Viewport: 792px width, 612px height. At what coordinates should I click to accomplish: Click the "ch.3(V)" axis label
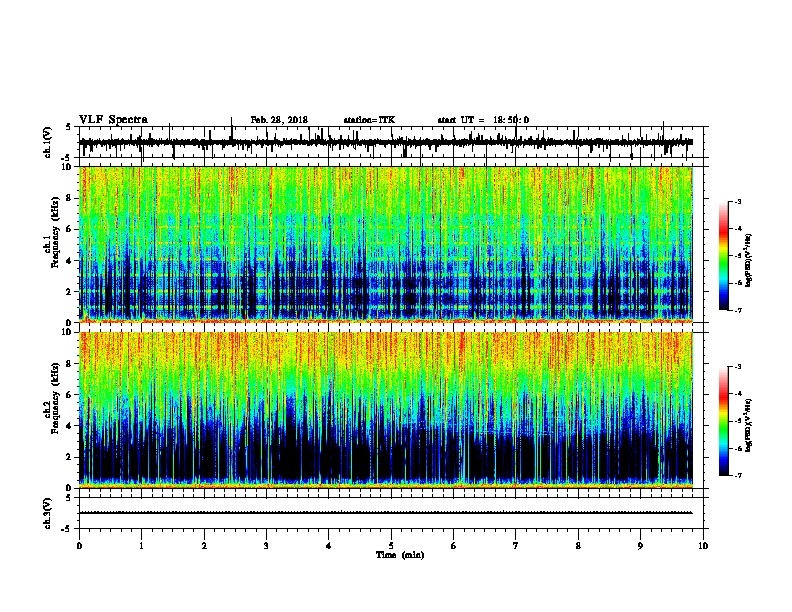(48, 513)
